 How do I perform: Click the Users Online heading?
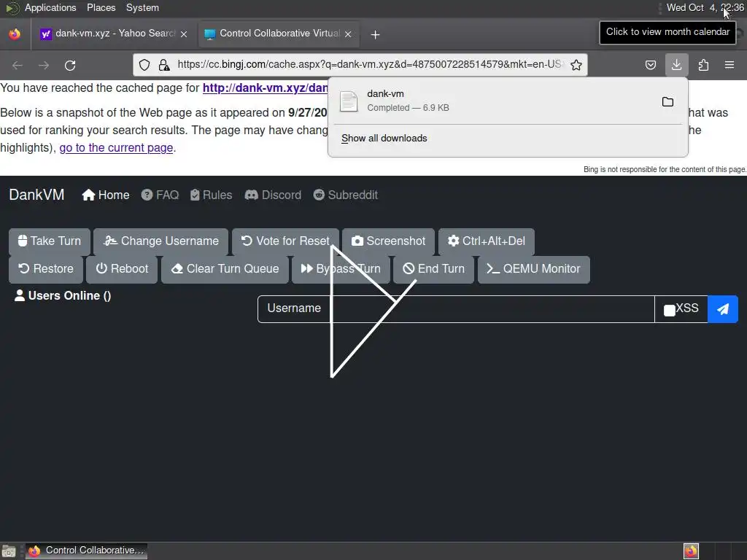63,296
